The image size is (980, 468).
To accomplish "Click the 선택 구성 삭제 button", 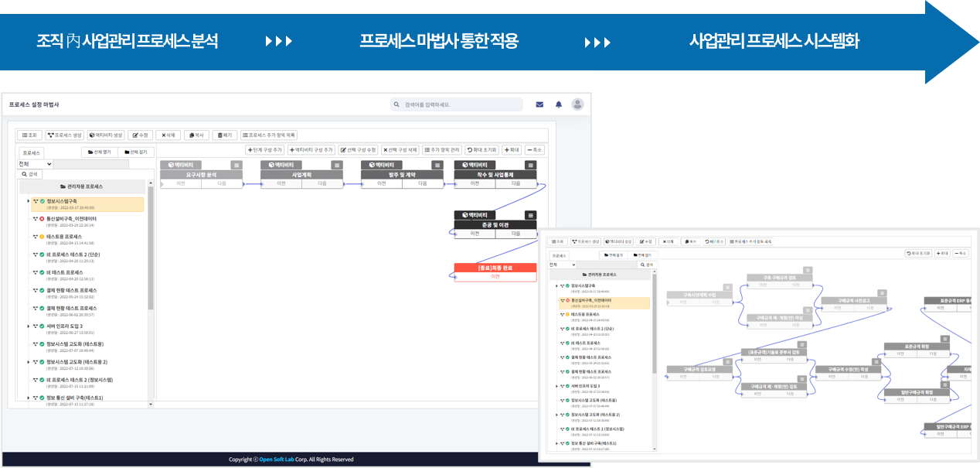I will pyautogui.click(x=400, y=150).
